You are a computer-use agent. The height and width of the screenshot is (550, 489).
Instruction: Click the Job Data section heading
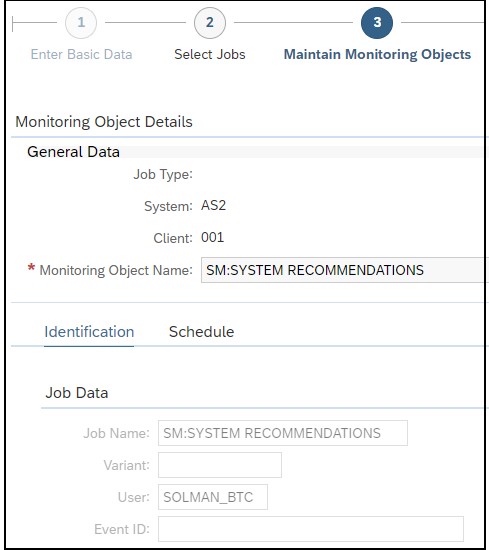click(77, 393)
